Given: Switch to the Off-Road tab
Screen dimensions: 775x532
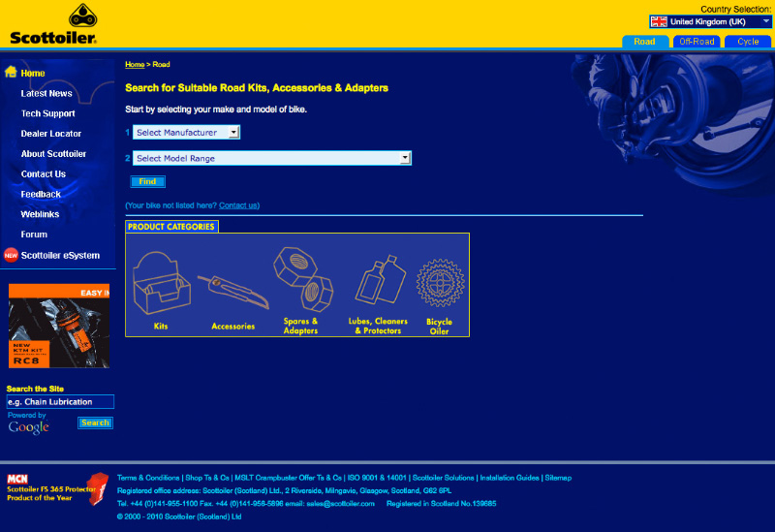Looking at the screenshot, I should 697,42.
